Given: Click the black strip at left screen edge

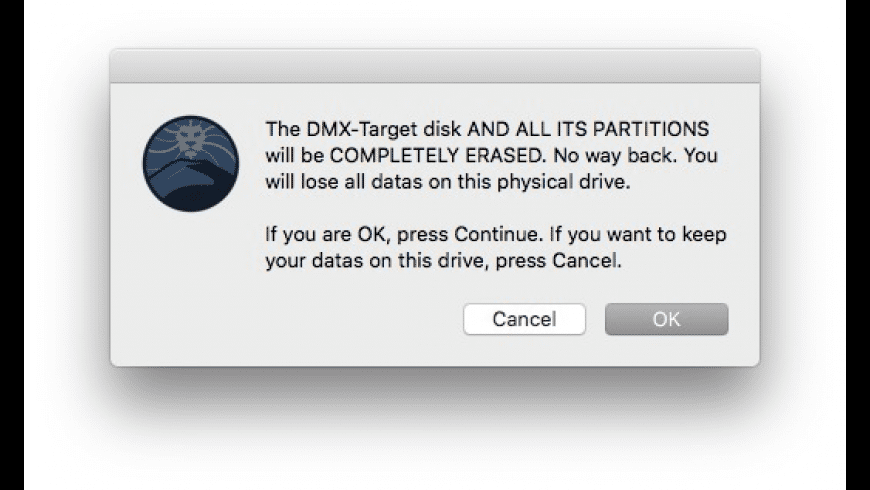Looking at the screenshot, I should (11, 245).
